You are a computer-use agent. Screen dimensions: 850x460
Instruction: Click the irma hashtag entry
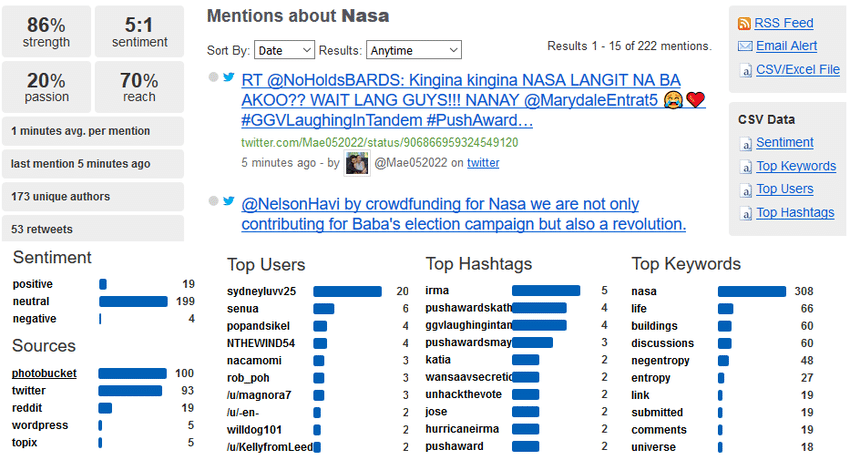pyautogui.click(x=437, y=291)
